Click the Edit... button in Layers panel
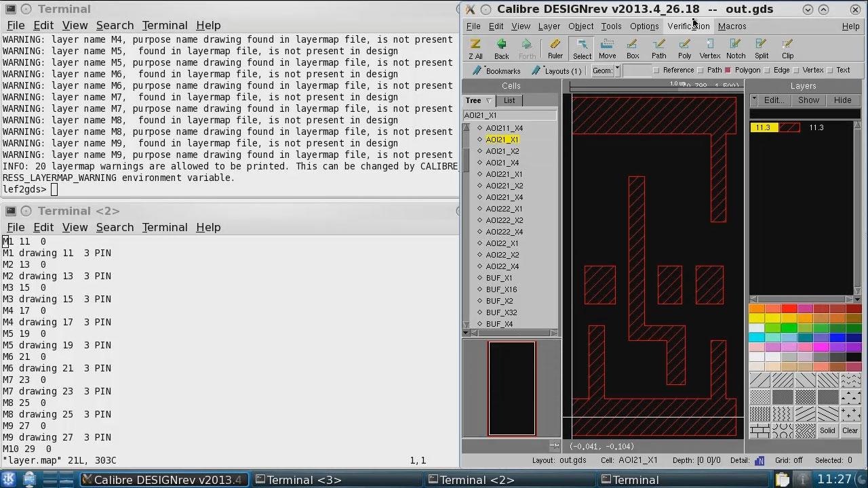This screenshot has height=488, width=868. coord(774,100)
